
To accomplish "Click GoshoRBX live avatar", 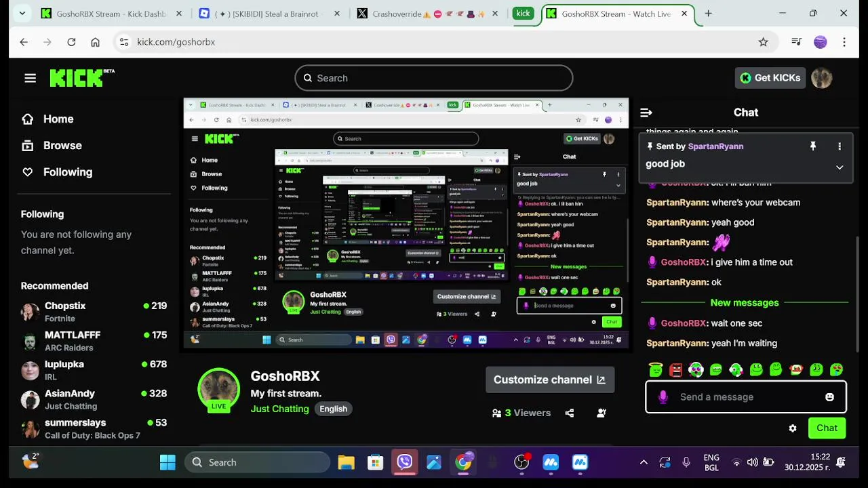I will [x=218, y=390].
